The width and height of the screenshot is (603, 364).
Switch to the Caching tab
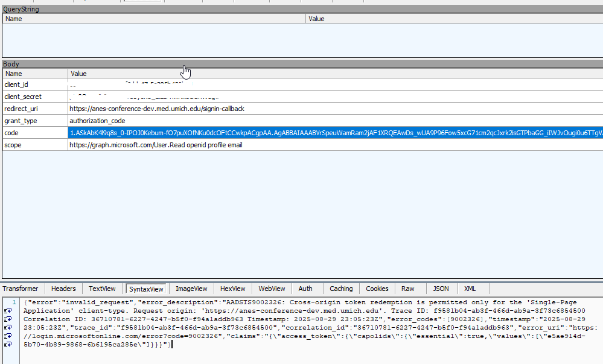tap(341, 289)
